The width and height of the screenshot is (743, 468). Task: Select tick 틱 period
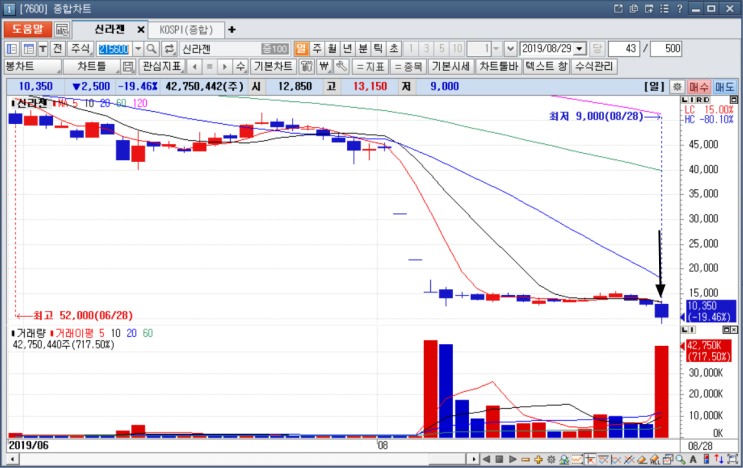tap(378, 49)
